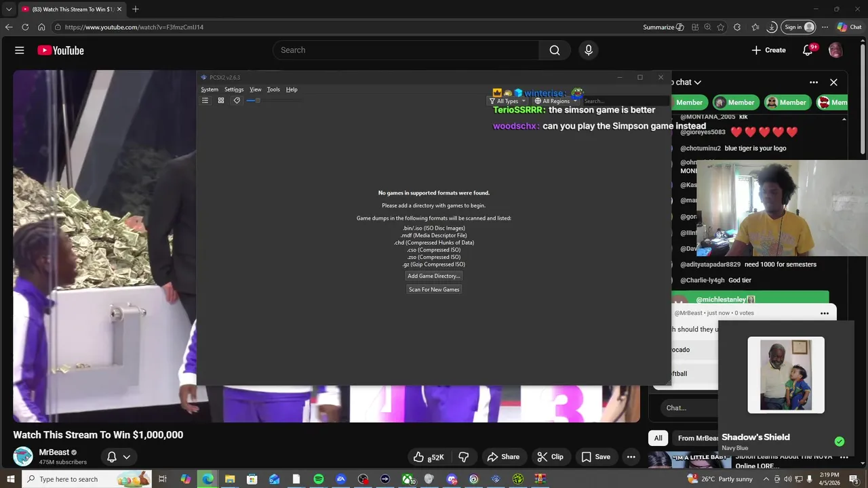Go to YouTube home via logo
This screenshot has width=868, height=488.
click(x=60, y=50)
